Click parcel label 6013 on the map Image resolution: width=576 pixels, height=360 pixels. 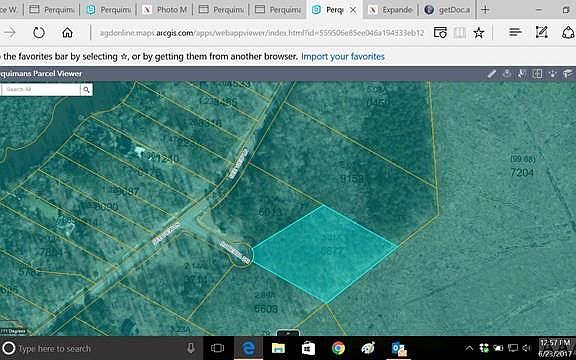tap(270, 212)
